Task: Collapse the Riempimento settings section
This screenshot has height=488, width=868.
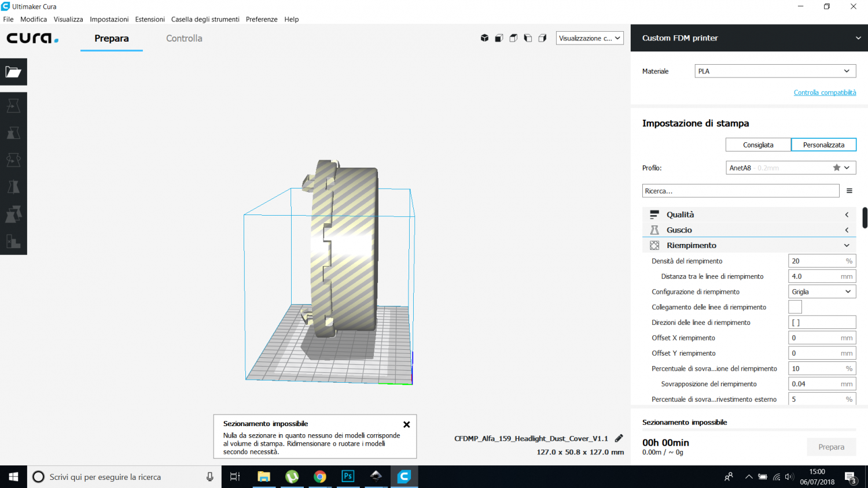Action: tap(749, 245)
